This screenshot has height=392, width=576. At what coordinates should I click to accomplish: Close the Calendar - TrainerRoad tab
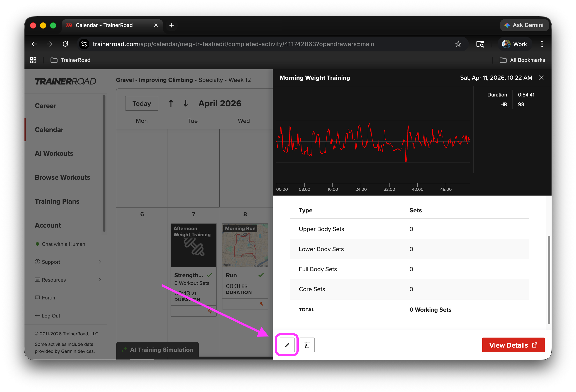tap(156, 25)
